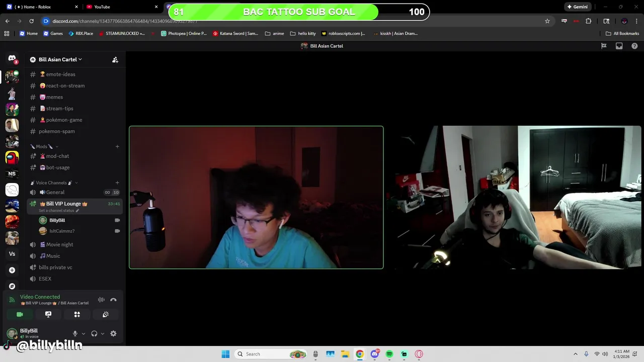The width and height of the screenshot is (644, 362).
Task: Select the Bill VIP Lounge voice channel
Action: pyautogui.click(x=75, y=206)
